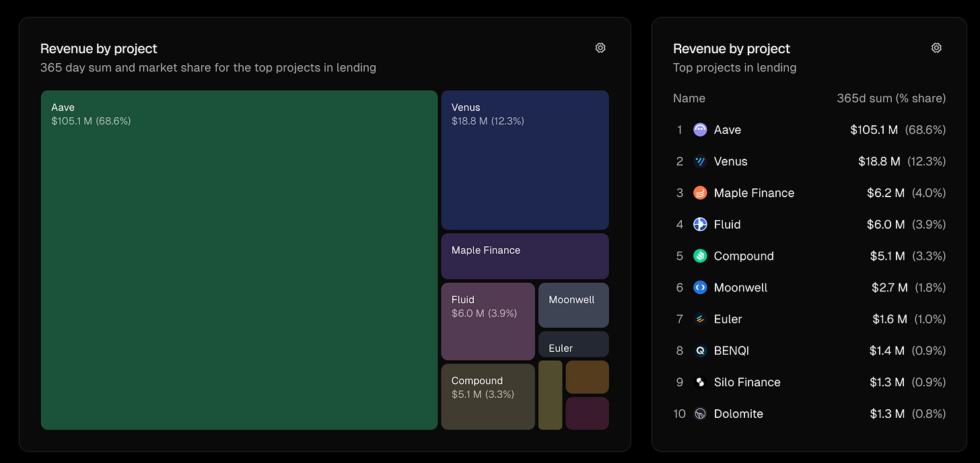Screen dimensions: 980x463
Task: Click Maple Finance's $6.2 M value
Action: coord(886,193)
